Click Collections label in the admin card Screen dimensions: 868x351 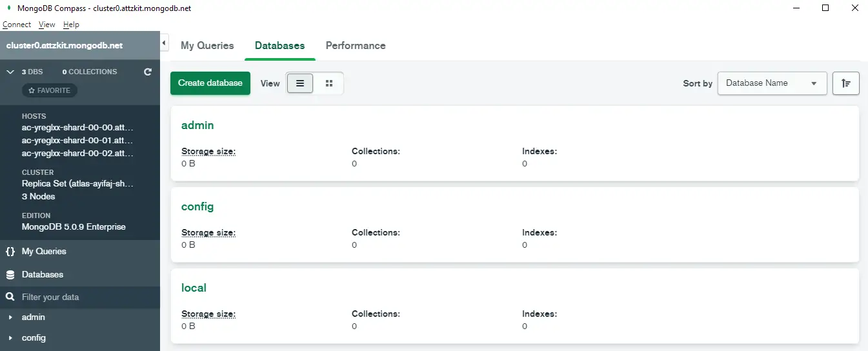(x=376, y=152)
